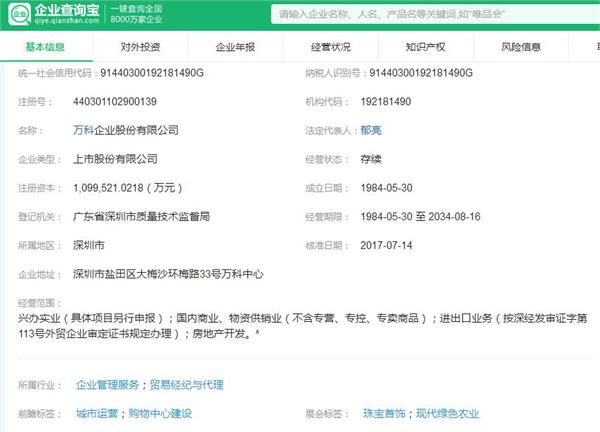Select business term ending 2034-08-16
Screen dimensions: 600x432
(454, 217)
